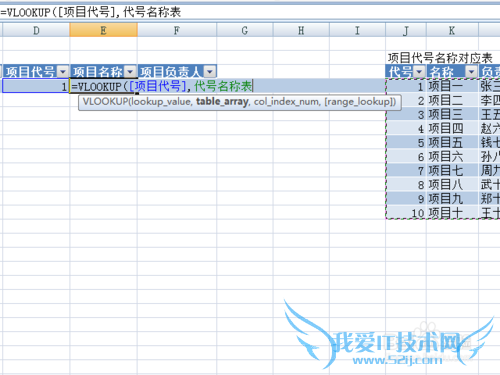Select the 项目九 cell

click(x=452, y=199)
